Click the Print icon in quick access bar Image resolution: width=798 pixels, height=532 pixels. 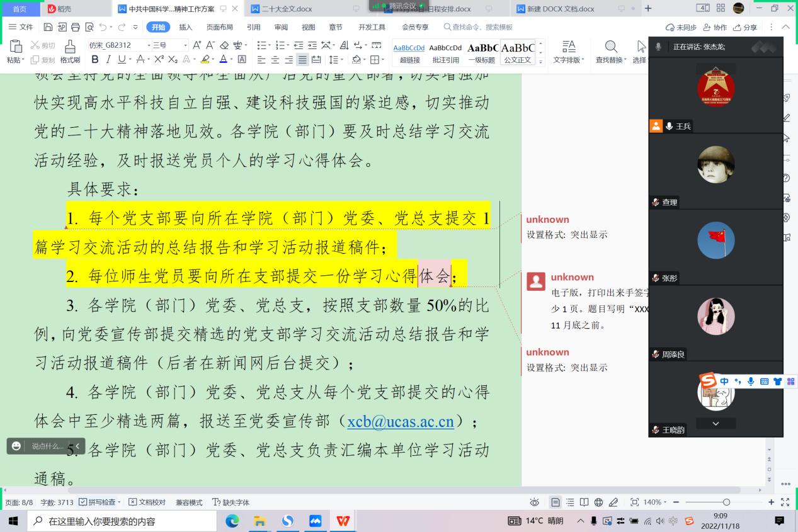(x=76, y=27)
